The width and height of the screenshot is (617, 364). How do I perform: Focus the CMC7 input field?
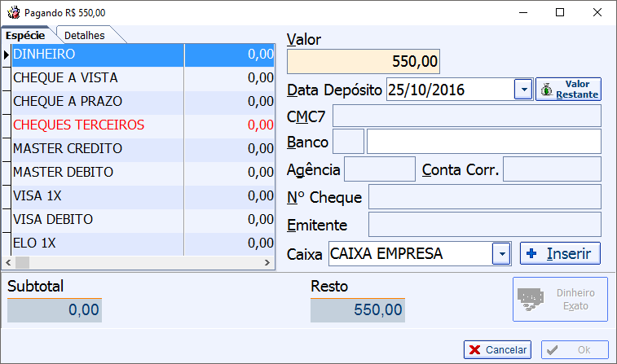tap(467, 116)
